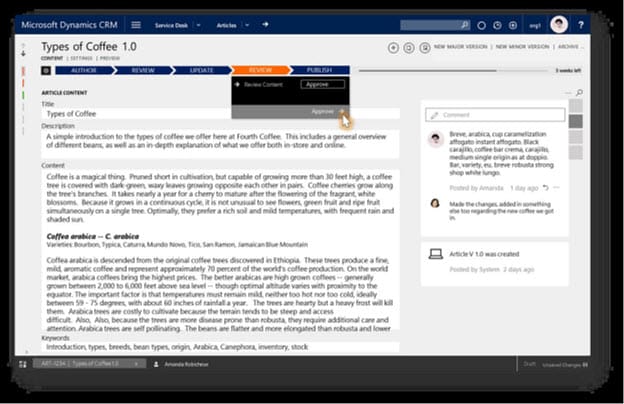Screen dimensions: 624x404
Task: Switch to the Preview tab
Action: [110, 58]
